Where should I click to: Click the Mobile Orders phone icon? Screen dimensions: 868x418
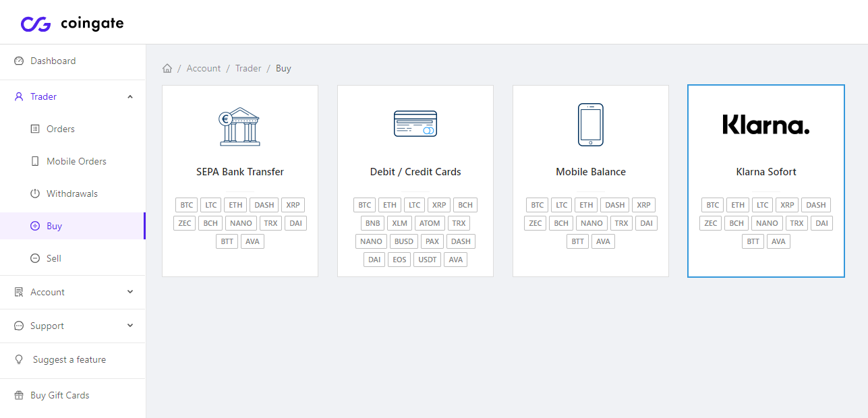pos(35,161)
